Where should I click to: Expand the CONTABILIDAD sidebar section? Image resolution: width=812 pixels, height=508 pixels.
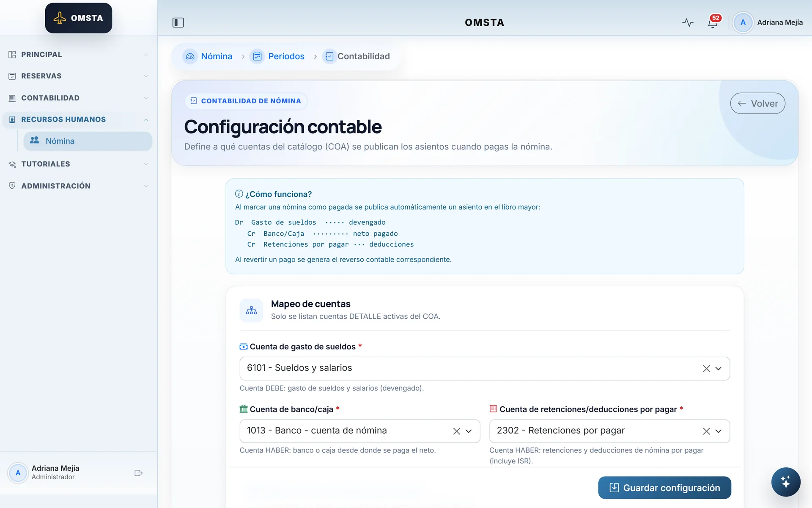pos(79,98)
